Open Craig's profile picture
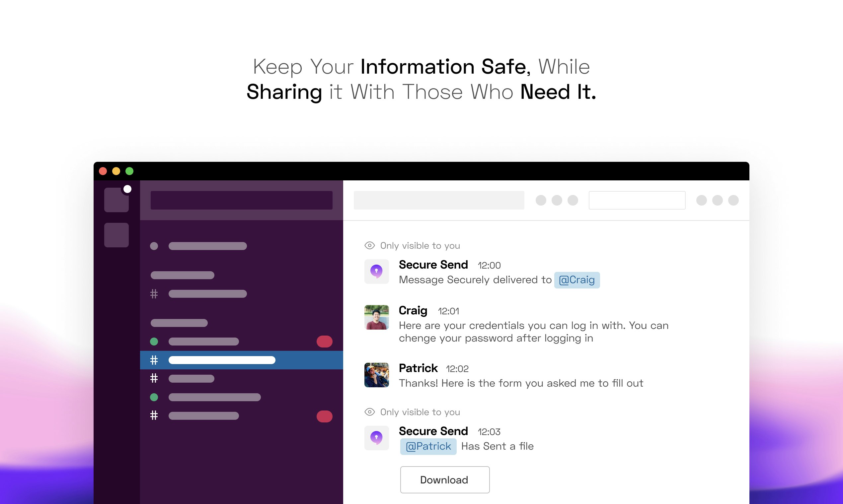Screen dimensions: 843x504 (x=377, y=318)
